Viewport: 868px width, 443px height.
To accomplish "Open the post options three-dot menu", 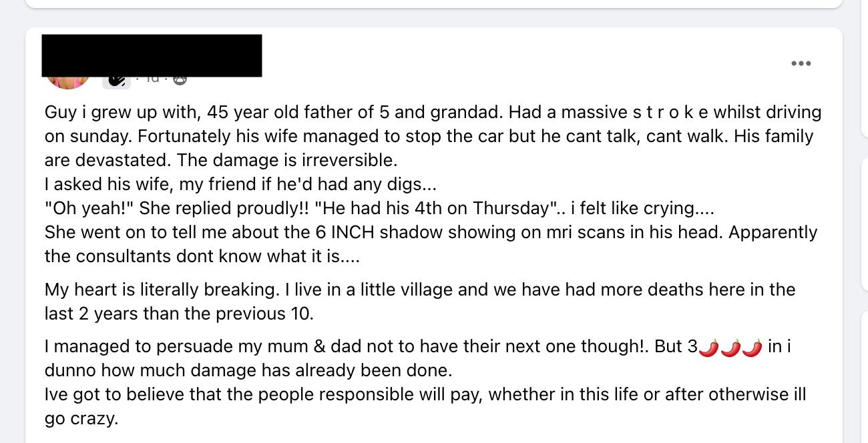I will pyautogui.click(x=800, y=63).
